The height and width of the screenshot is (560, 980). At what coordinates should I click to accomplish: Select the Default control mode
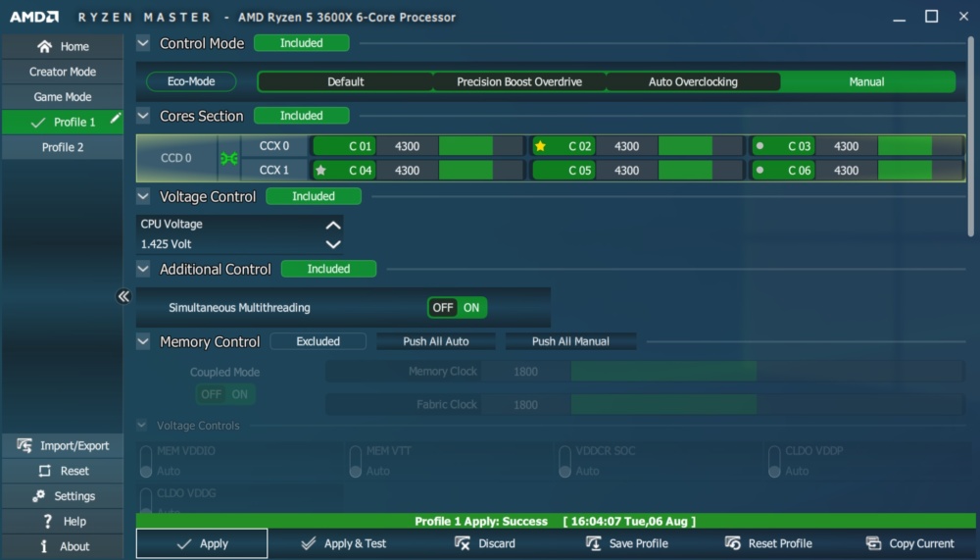345,82
